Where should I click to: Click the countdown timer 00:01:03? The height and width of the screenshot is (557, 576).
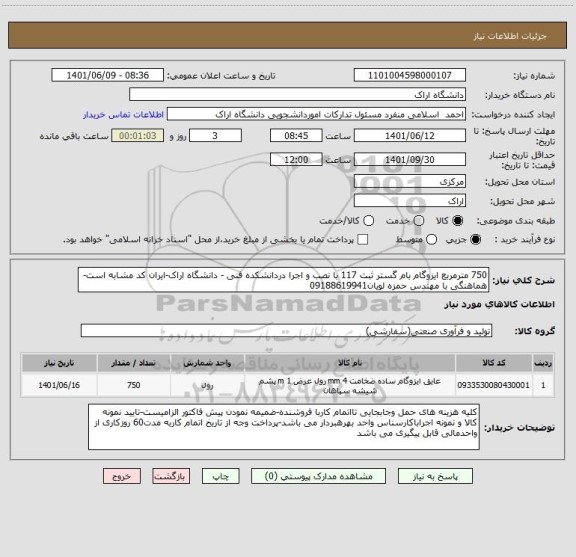[x=138, y=136]
